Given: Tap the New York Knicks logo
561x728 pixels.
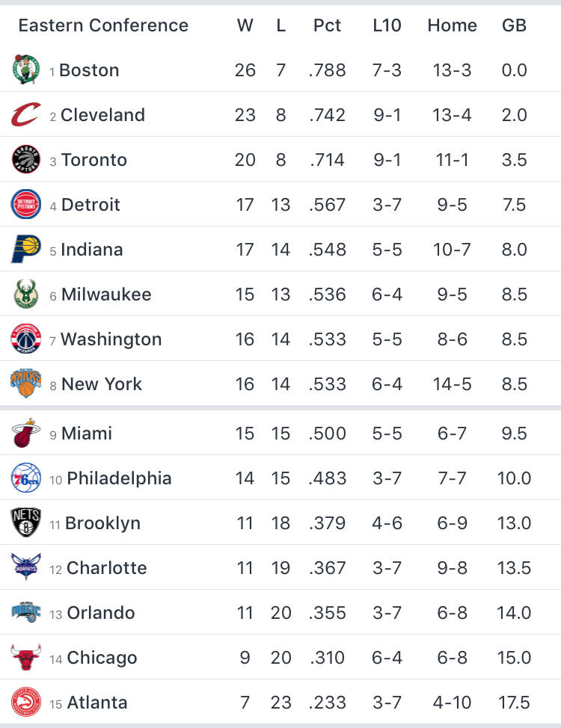Looking at the screenshot, I should [25, 383].
